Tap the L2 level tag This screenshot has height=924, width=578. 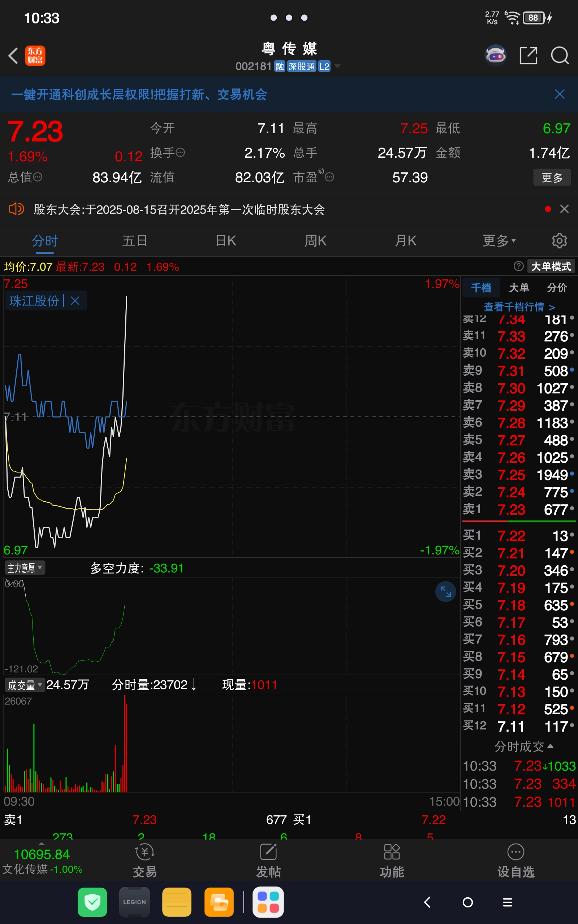pos(324,66)
